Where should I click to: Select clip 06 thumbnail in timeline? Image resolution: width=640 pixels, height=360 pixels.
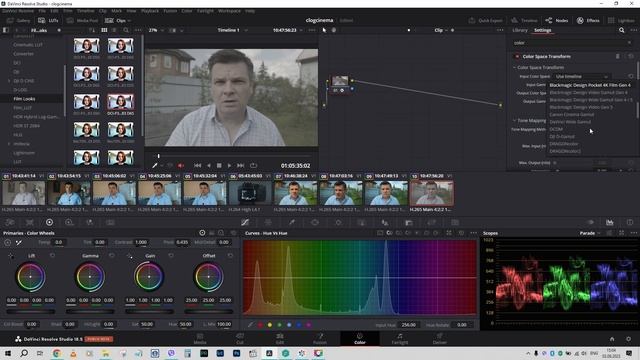coord(250,193)
